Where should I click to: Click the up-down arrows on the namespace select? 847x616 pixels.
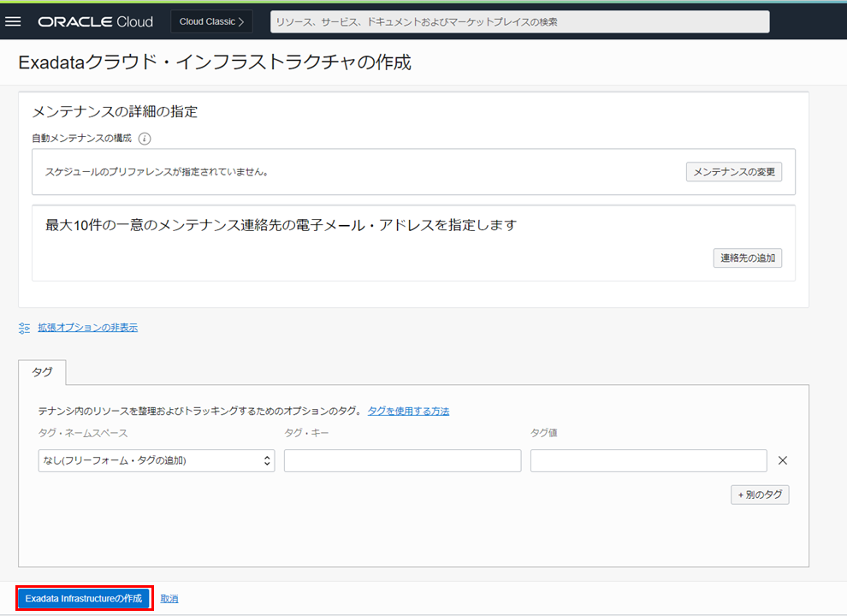267,460
